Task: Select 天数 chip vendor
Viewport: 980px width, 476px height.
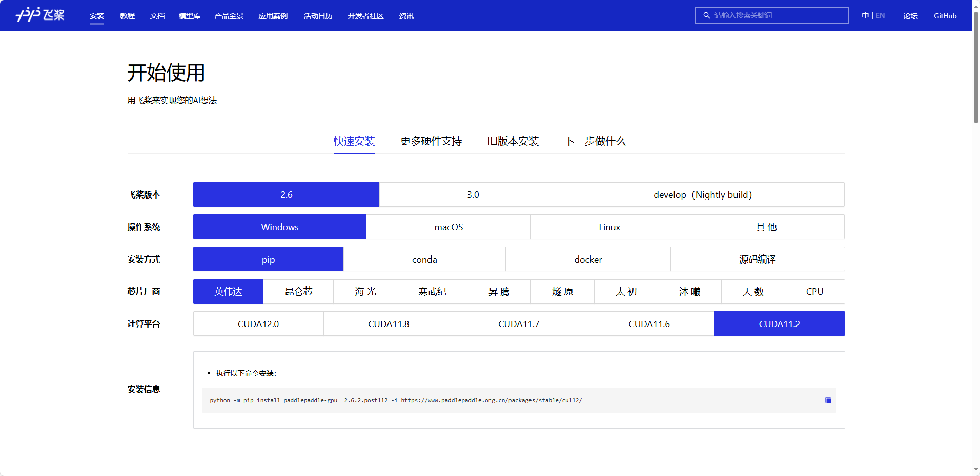Action: tap(753, 291)
